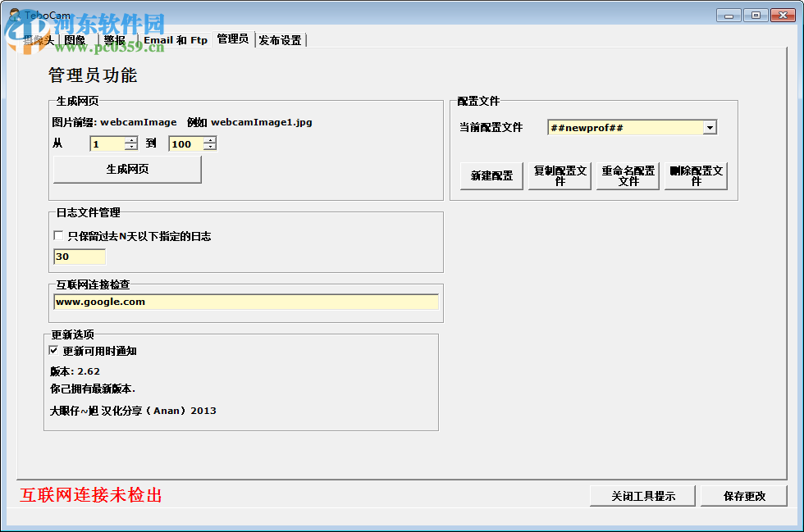Decrease the 到 end value with down arrow
804x532 pixels.
[x=210, y=147]
